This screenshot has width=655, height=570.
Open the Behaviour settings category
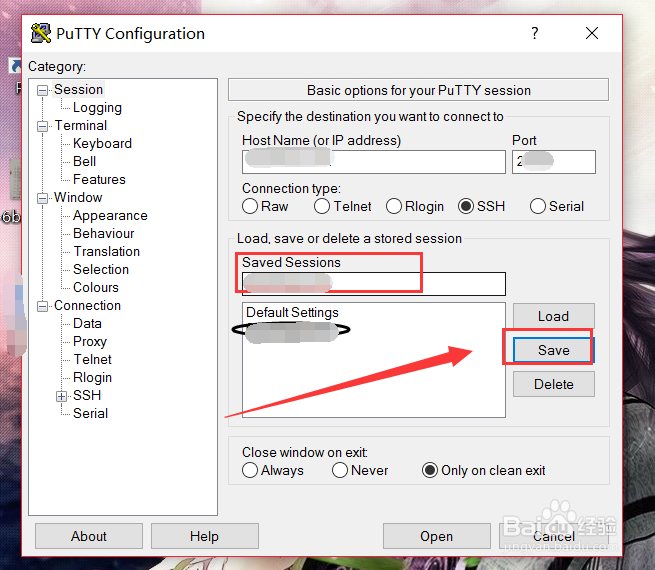pos(104,233)
